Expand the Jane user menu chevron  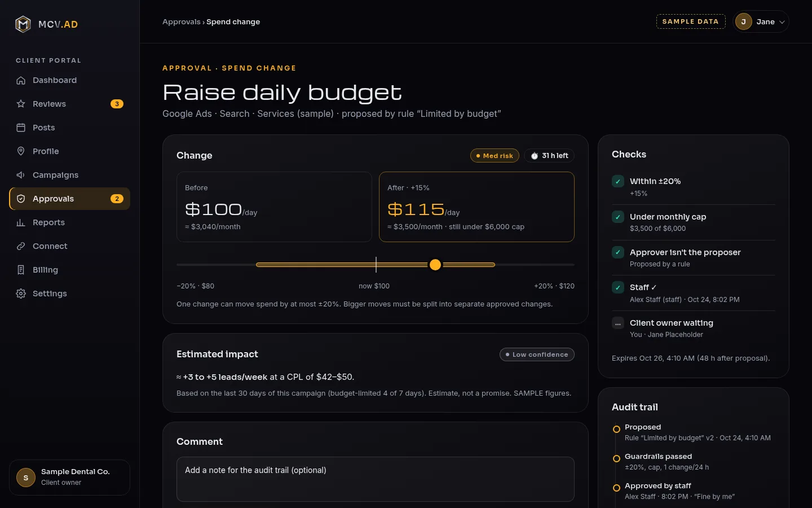[782, 22]
